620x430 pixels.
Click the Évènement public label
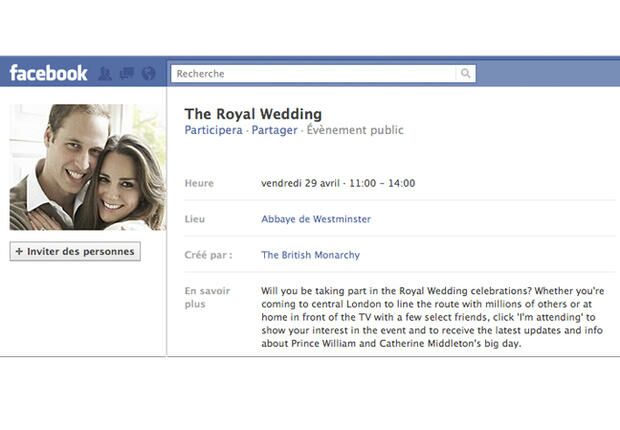pos(355,130)
